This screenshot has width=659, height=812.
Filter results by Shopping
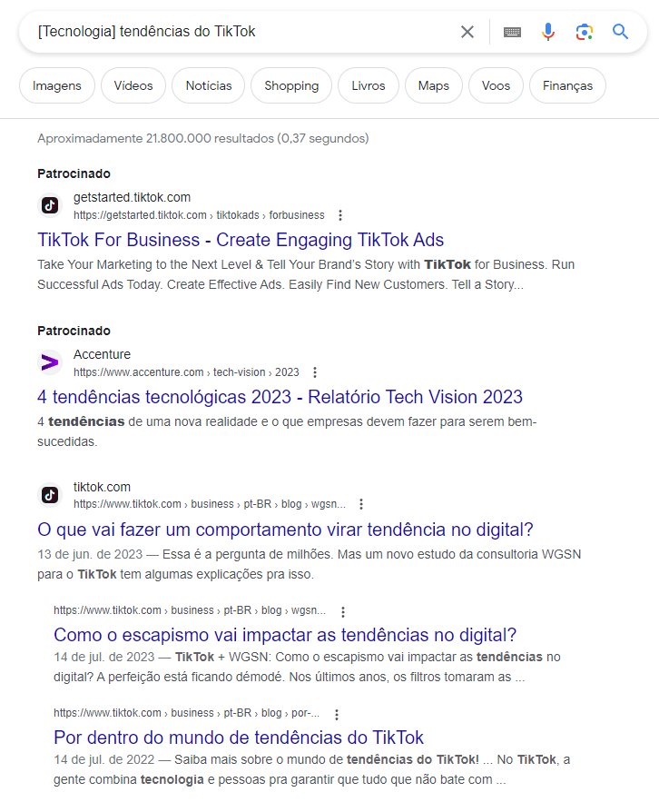291,85
